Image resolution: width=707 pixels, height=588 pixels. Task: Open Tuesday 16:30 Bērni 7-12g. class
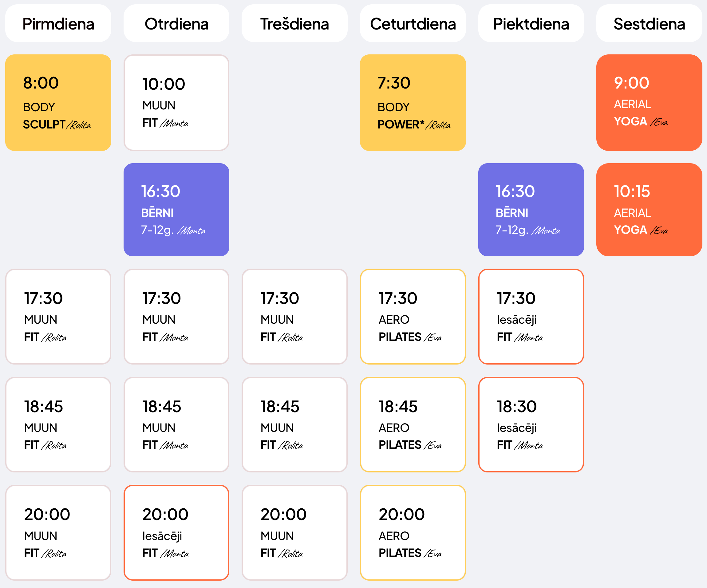[176, 210]
